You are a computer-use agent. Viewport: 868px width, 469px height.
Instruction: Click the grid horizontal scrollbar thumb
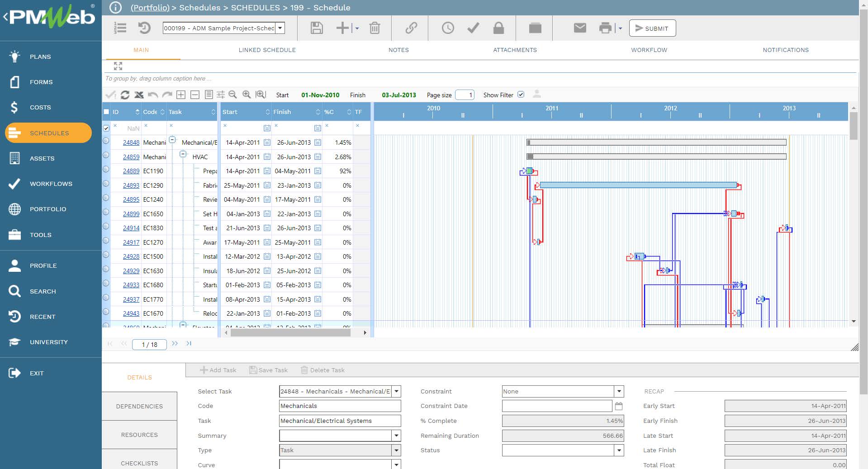(290, 333)
